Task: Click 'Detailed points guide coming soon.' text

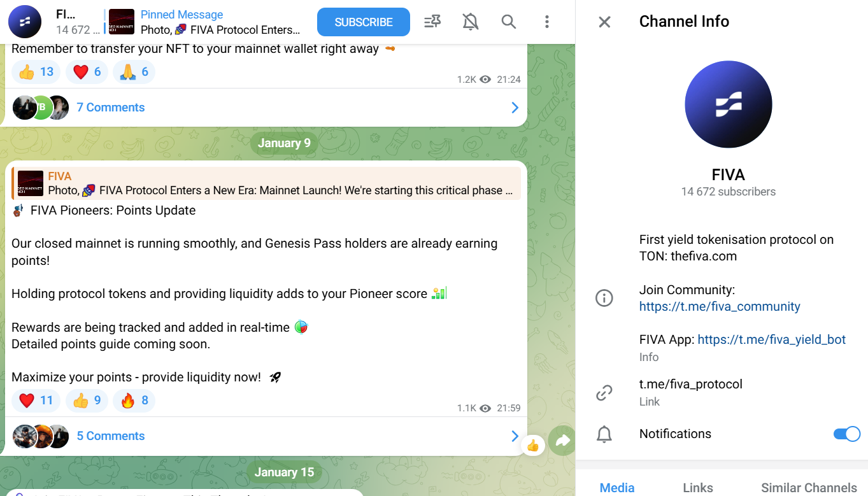Action: click(111, 344)
